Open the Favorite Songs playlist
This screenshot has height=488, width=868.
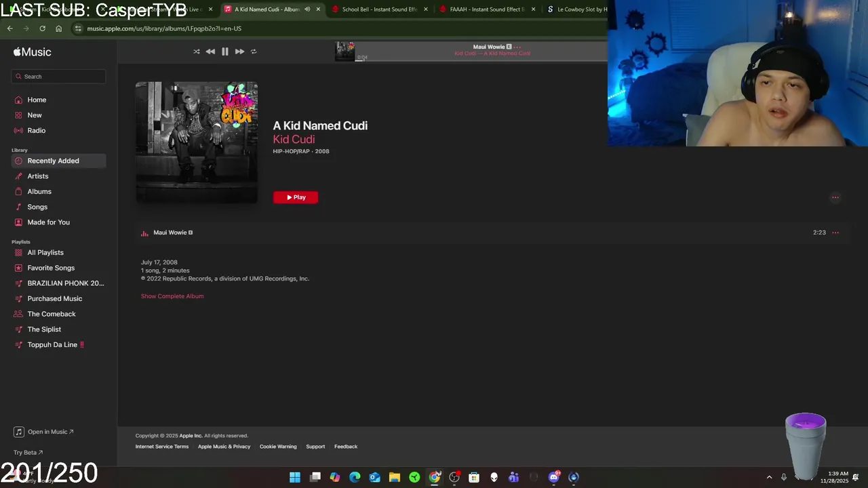click(x=50, y=268)
